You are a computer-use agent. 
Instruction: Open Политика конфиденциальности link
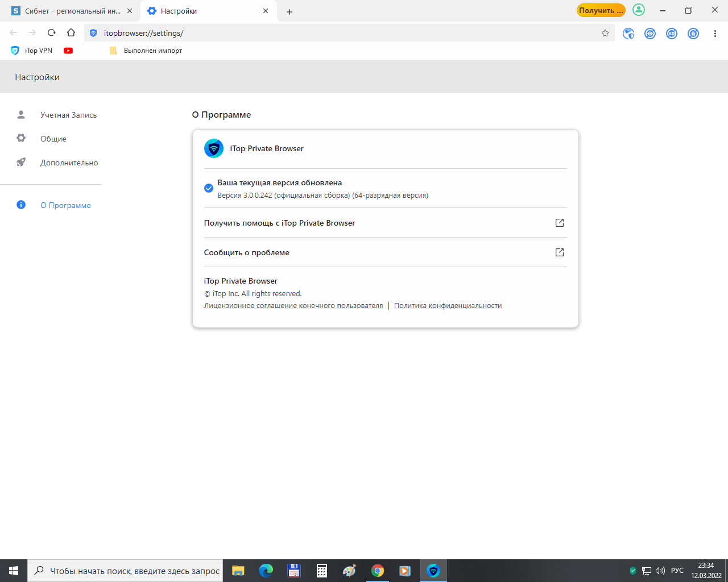448,306
